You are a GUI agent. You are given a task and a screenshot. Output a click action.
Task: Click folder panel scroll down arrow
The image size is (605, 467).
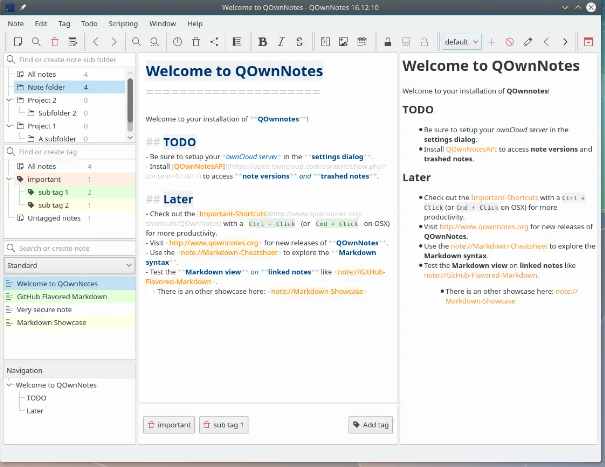130,137
